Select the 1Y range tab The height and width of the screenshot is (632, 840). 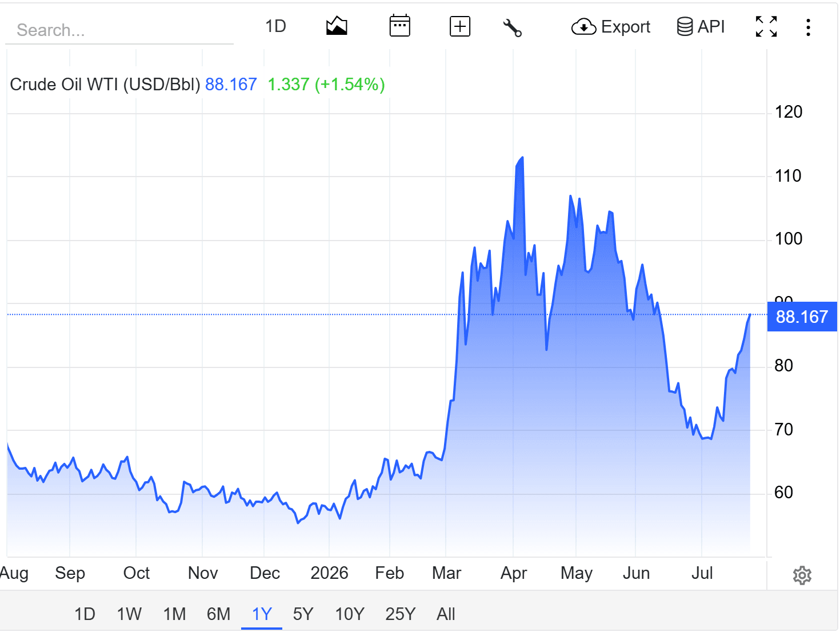click(x=262, y=614)
